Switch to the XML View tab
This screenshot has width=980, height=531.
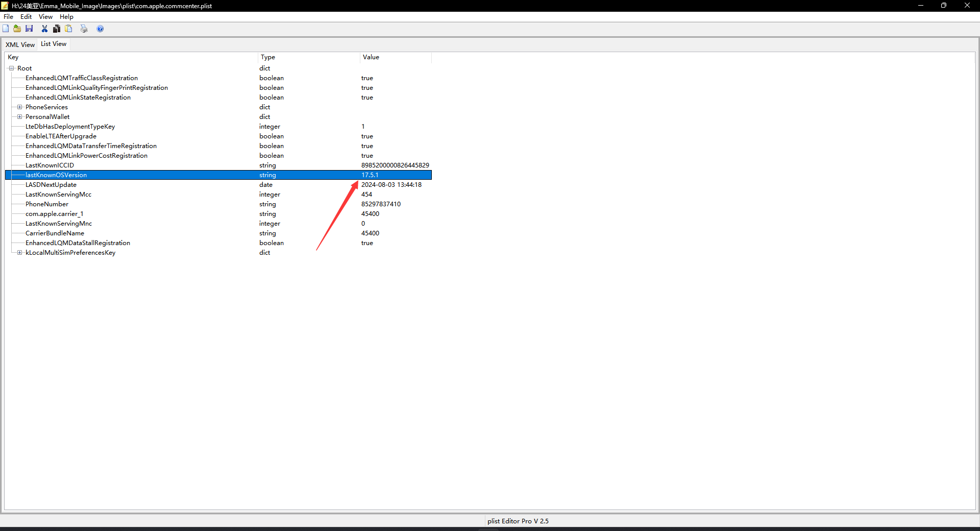20,45
